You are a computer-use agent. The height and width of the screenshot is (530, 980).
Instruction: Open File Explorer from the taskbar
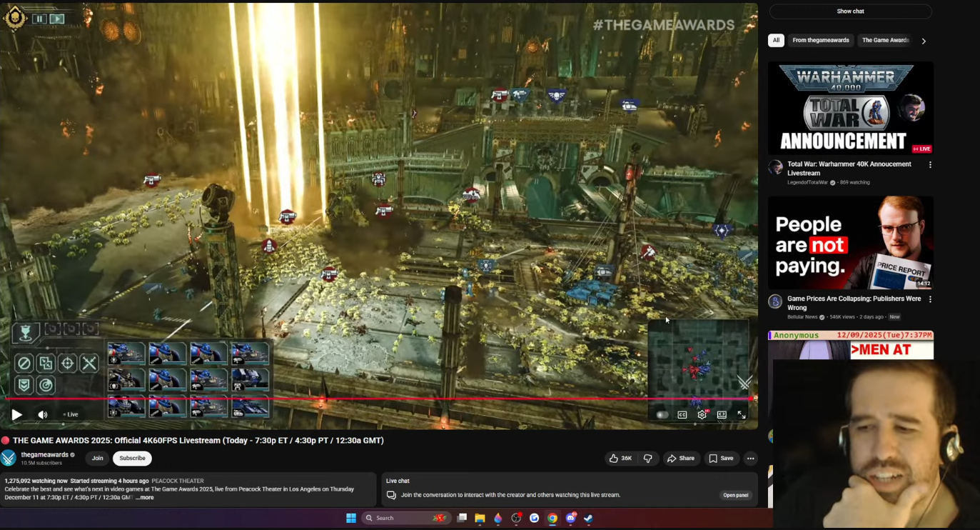(x=480, y=518)
